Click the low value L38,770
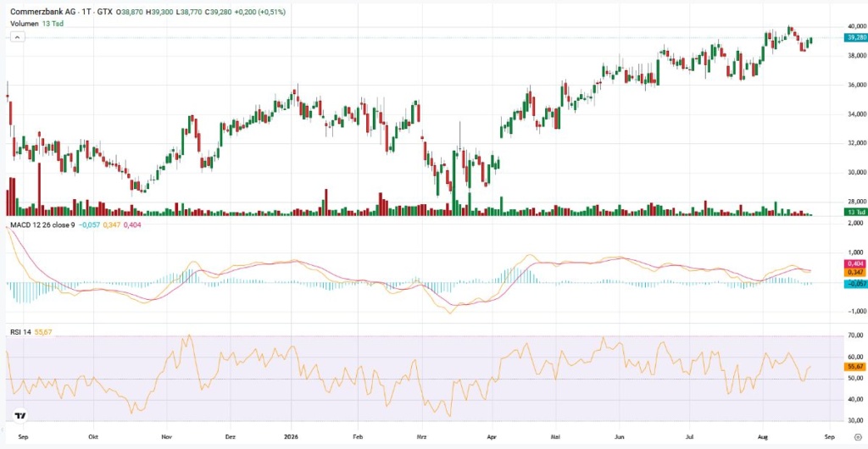868x449 pixels. click(191, 12)
